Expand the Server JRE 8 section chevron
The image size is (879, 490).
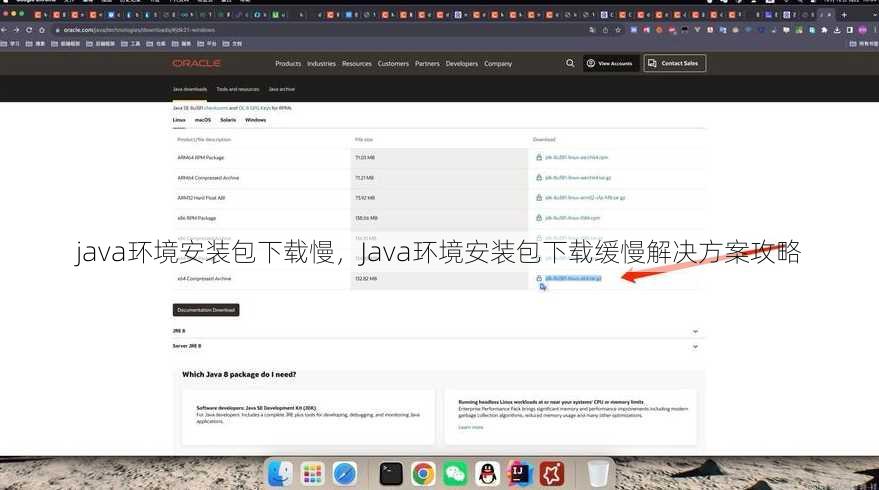(x=695, y=346)
